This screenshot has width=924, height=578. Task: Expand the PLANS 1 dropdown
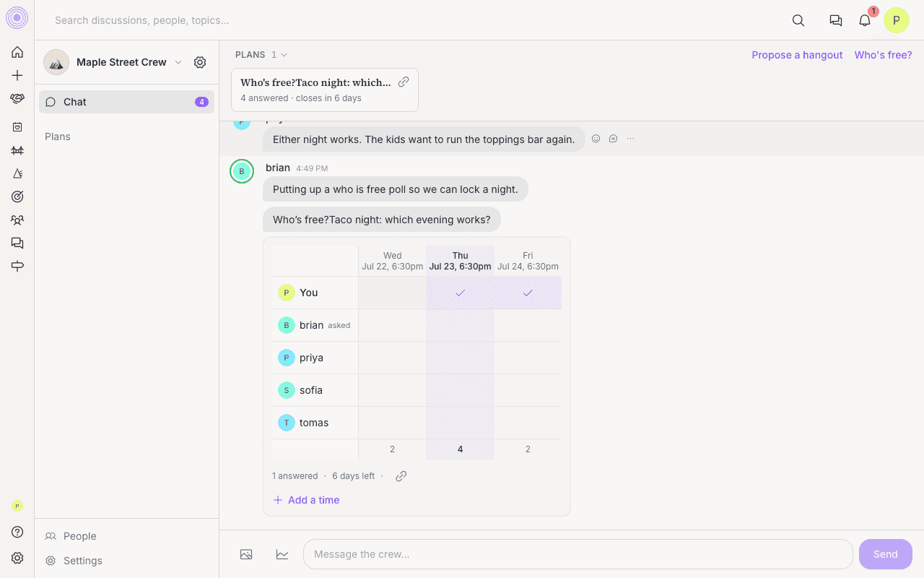pos(261,55)
